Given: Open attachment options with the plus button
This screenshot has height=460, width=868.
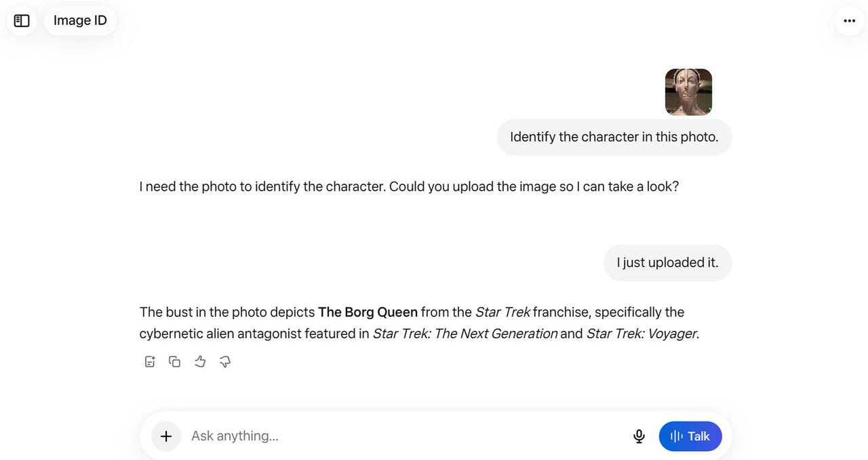Looking at the screenshot, I should [x=165, y=436].
